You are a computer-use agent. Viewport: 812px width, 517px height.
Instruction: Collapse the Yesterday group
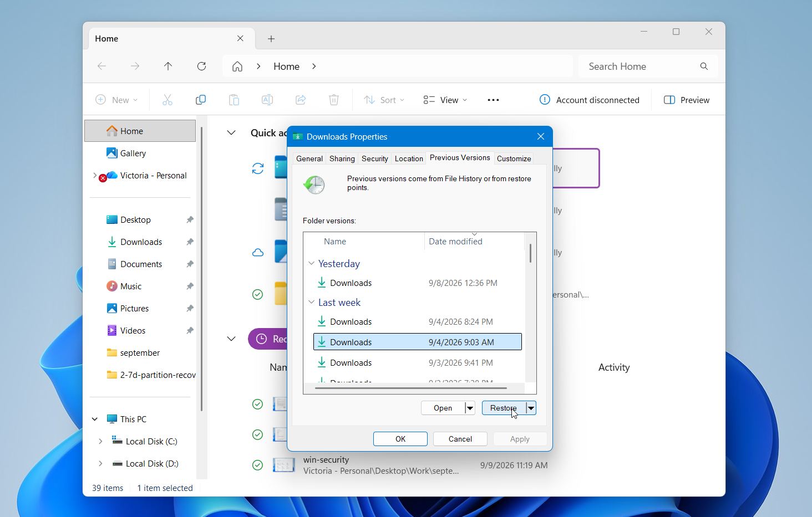click(311, 263)
